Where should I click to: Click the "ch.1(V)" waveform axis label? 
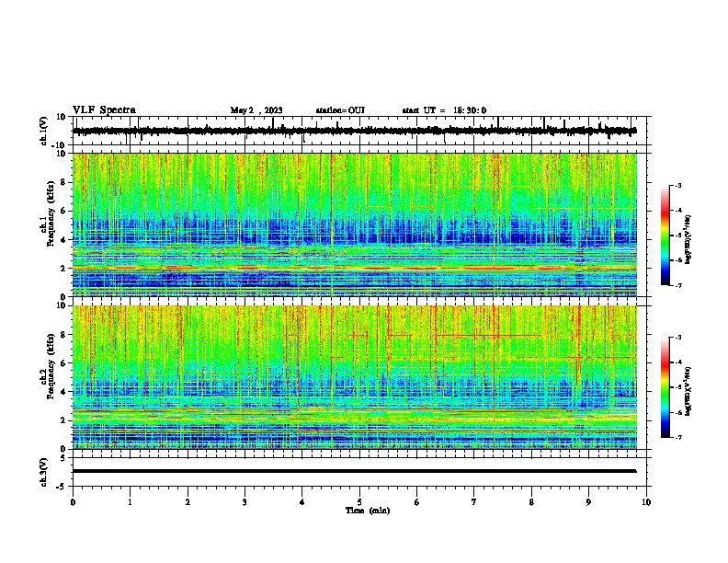44,131
